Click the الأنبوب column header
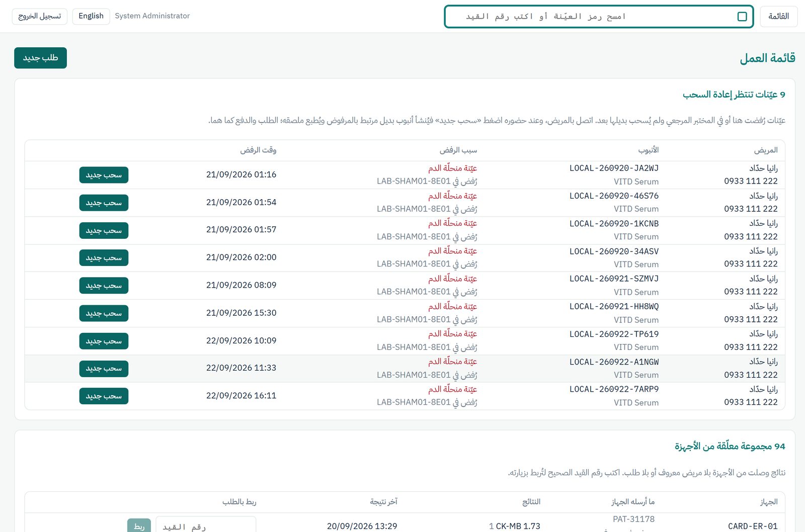The width and height of the screenshot is (805, 532). [x=649, y=150]
